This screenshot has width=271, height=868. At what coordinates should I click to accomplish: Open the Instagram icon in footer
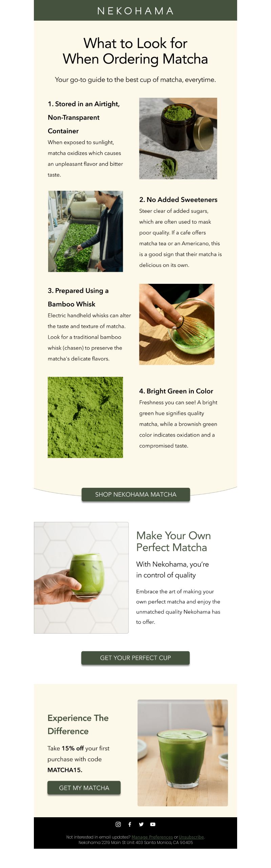click(x=118, y=824)
